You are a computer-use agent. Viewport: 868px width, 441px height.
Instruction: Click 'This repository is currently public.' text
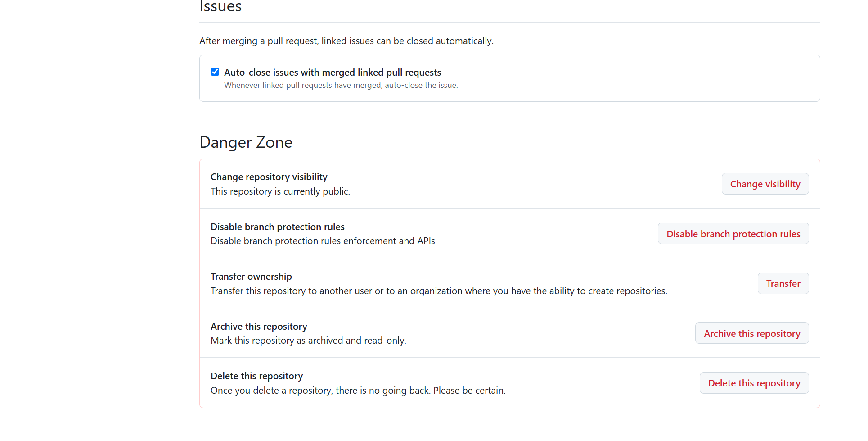[x=280, y=191]
